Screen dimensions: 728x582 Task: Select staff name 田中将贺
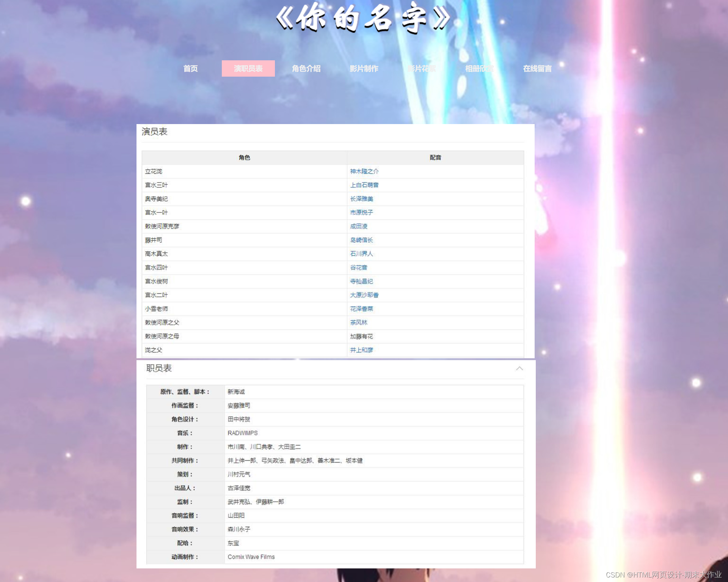(239, 419)
